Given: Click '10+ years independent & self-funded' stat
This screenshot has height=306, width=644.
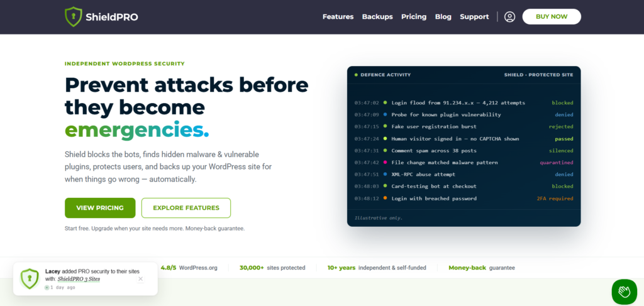Looking at the screenshot, I should tap(377, 268).
